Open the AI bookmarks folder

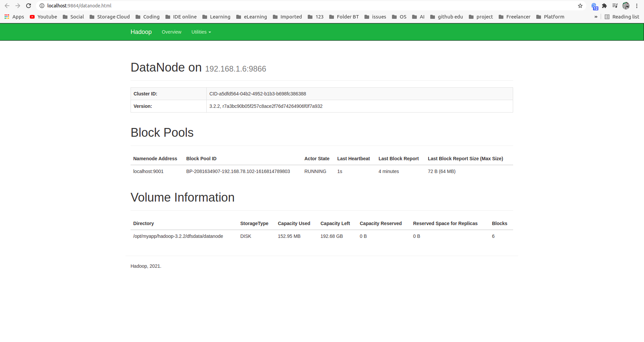[418, 17]
